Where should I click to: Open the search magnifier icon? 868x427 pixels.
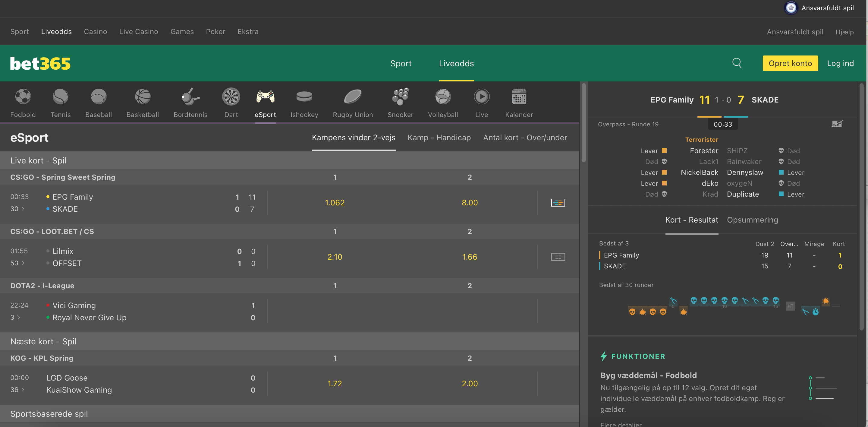click(737, 63)
